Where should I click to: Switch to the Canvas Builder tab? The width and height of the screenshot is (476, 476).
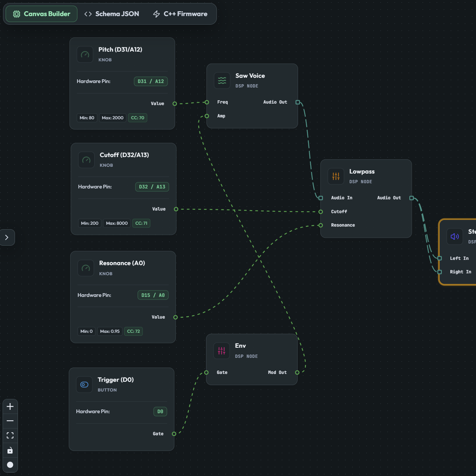coord(42,14)
